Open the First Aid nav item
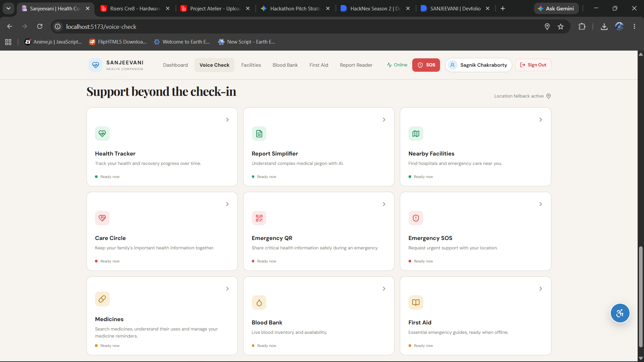Screen dimensions: 644x362 319,65
